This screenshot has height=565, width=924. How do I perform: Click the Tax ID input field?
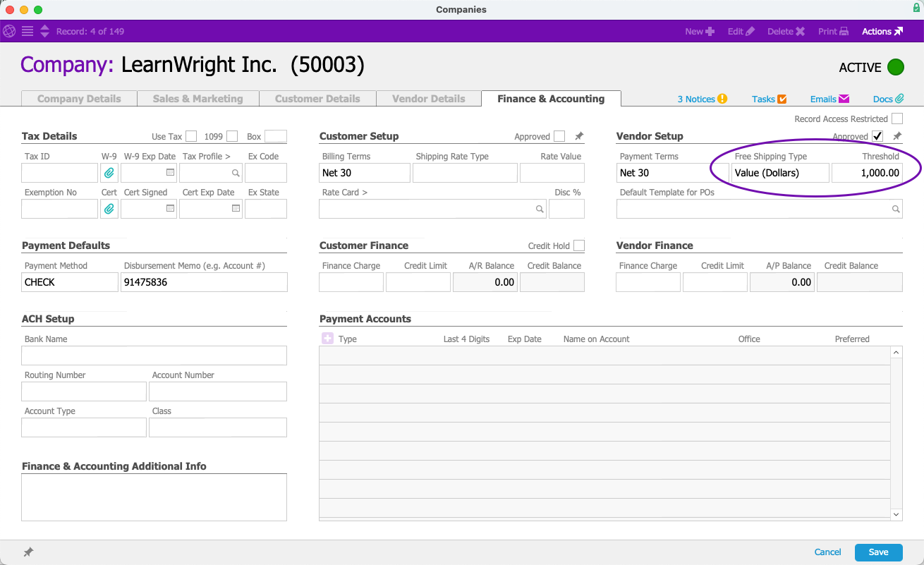click(60, 173)
